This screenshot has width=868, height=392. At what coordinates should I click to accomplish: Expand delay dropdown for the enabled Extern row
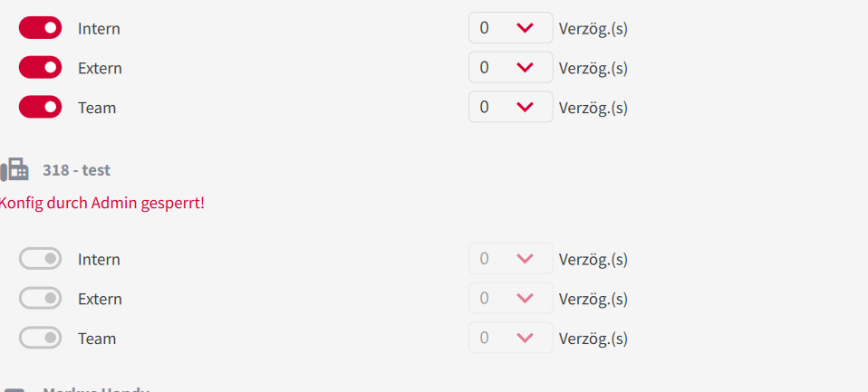point(510,68)
